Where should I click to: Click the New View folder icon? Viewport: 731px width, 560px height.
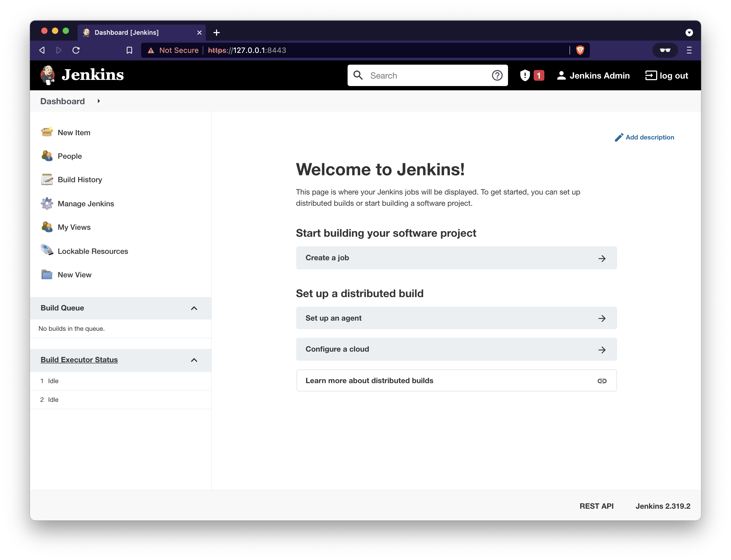click(x=47, y=275)
